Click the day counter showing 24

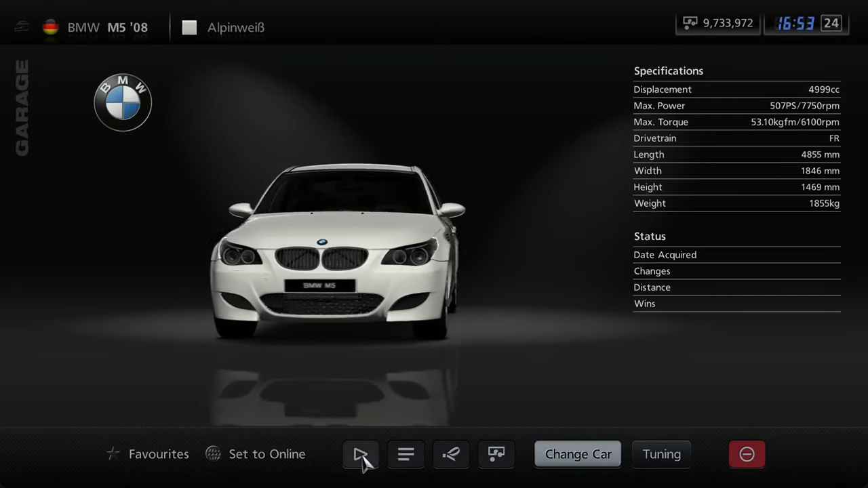click(x=831, y=23)
